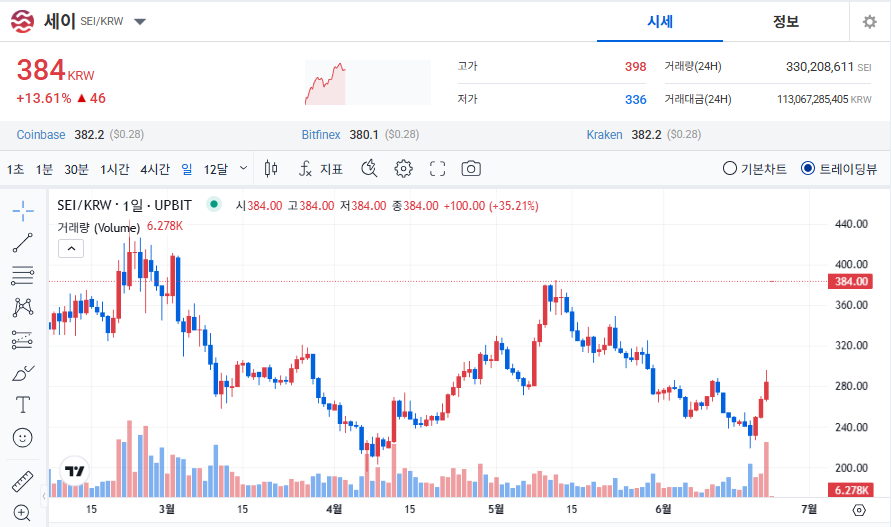Open the Bitfinex price link
The image size is (891, 527).
tap(321, 135)
